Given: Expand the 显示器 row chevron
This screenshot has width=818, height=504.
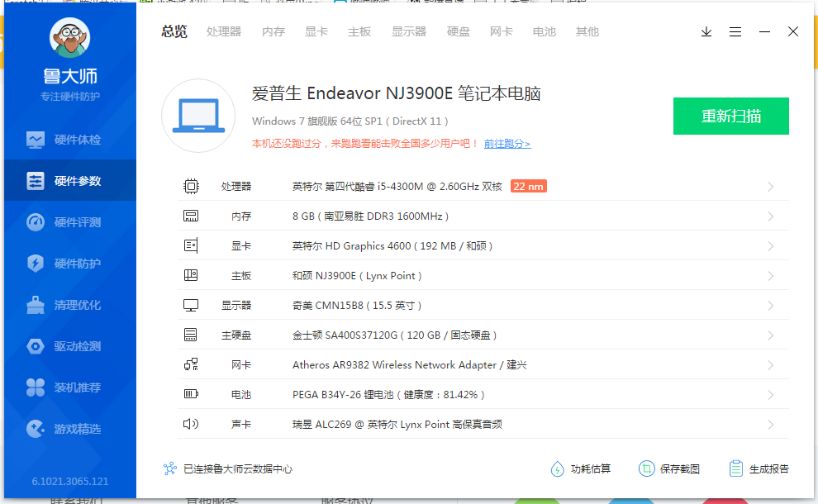Looking at the screenshot, I should (771, 306).
